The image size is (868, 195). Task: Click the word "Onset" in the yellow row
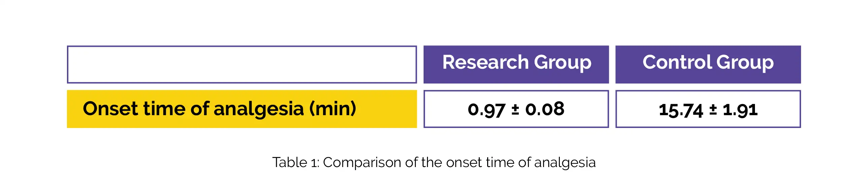pos(111,109)
